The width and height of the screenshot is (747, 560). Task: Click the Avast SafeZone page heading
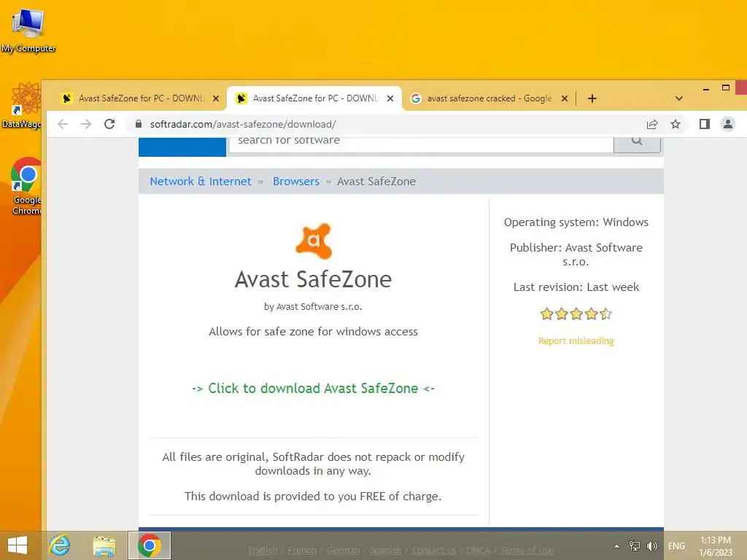(313, 279)
